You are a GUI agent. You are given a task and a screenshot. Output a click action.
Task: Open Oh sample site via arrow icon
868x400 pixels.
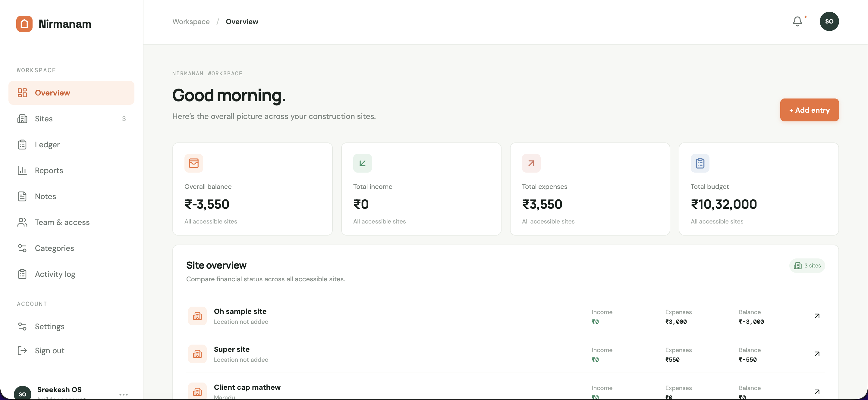coord(817,316)
